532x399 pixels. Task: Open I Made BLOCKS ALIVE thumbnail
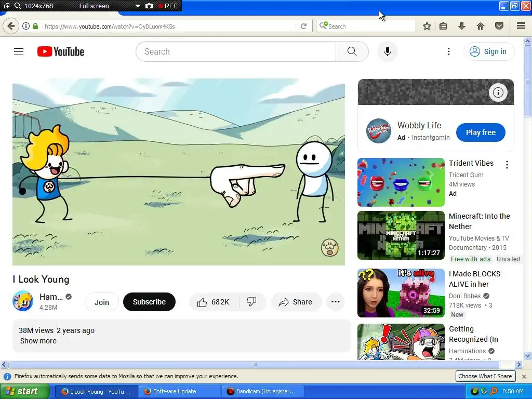pos(401,293)
